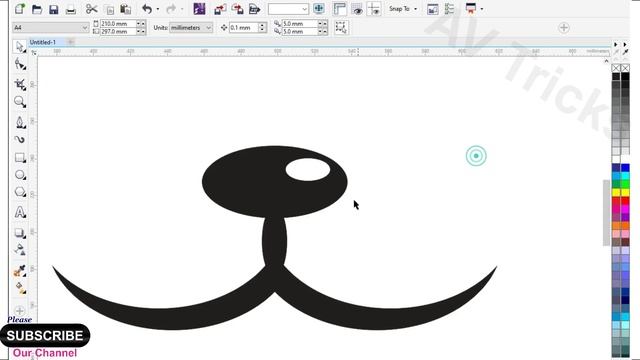Create a new document with the New icon
This screenshot has width=640, height=360.
tap(20, 9)
